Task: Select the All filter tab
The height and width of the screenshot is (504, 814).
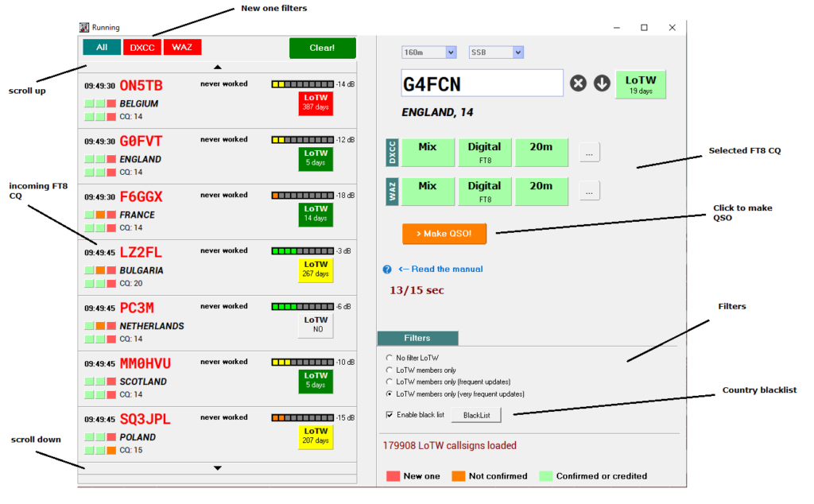Action: tap(101, 47)
